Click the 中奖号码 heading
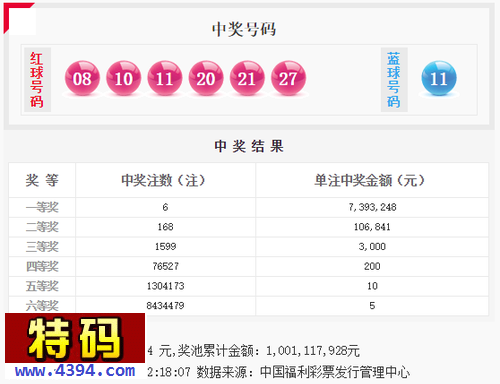This screenshot has height=384, width=500. point(244,29)
